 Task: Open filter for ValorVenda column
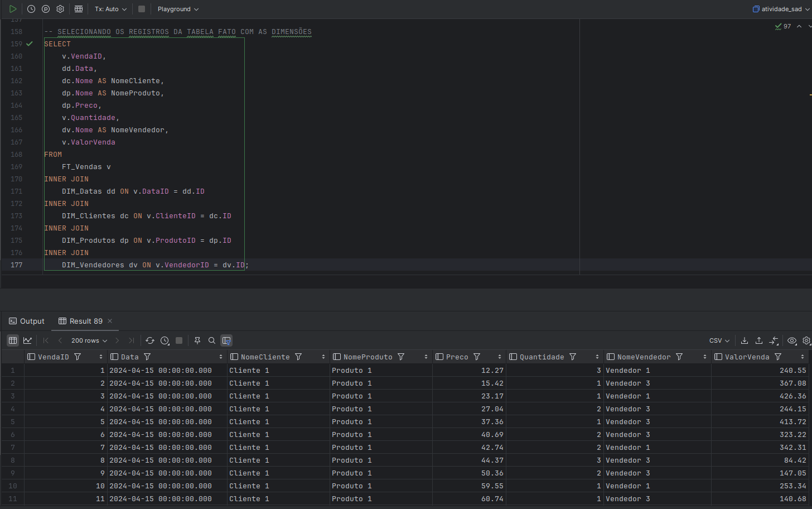(x=778, y=357)
